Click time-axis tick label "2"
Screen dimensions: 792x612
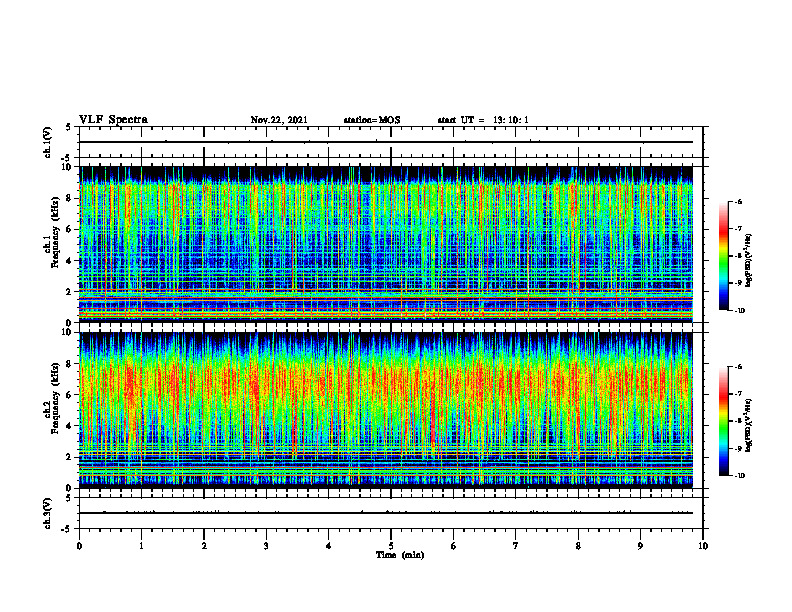(204, 546)
